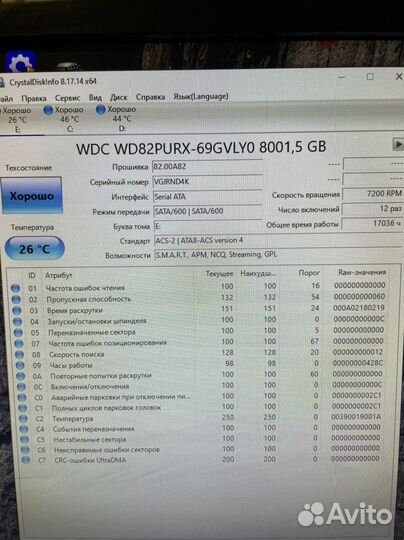
Task: Click the Текущее column header
Action: 219,274
